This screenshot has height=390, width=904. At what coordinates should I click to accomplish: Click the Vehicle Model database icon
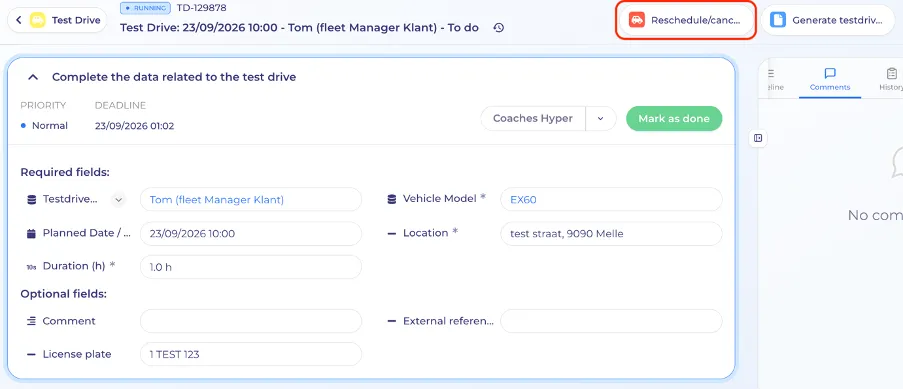pos(391,199)
